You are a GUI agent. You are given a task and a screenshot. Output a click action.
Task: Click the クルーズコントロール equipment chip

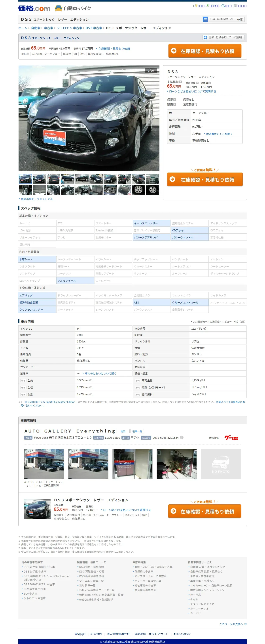pyautogui.click(x=189, y=302)
